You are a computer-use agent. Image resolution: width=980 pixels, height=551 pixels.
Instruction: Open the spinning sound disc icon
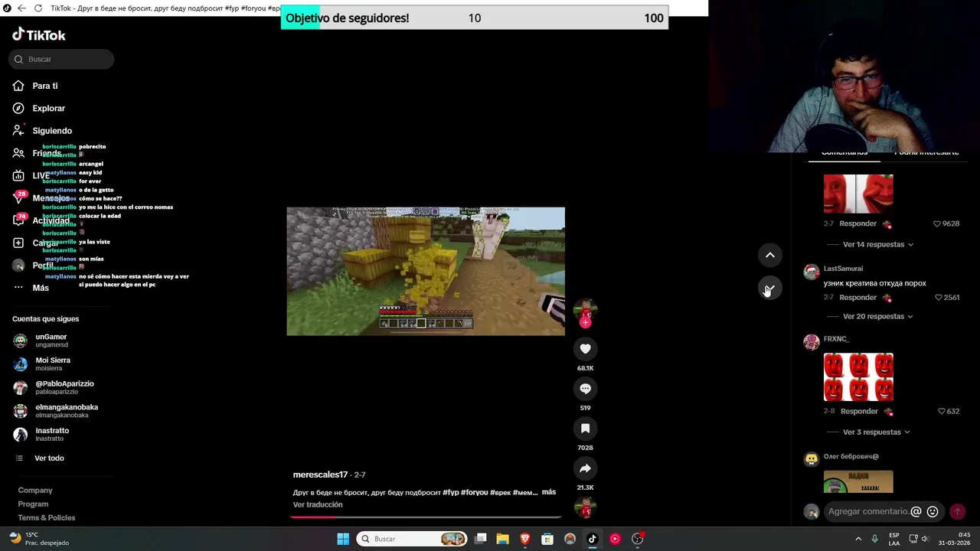(x=585, y=507)
